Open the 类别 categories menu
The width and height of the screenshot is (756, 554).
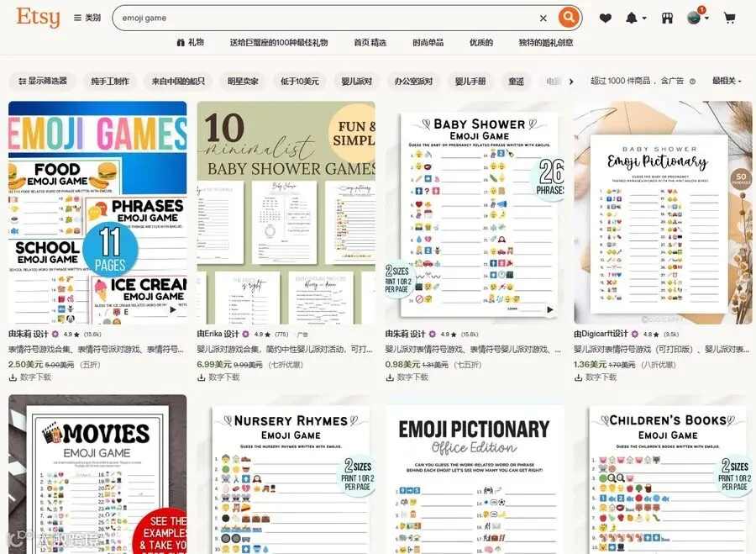(x=87, y=18)
